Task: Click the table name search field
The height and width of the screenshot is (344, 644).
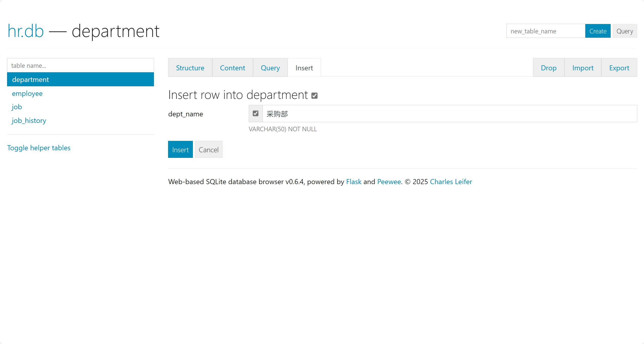Action: pos(80,66)
